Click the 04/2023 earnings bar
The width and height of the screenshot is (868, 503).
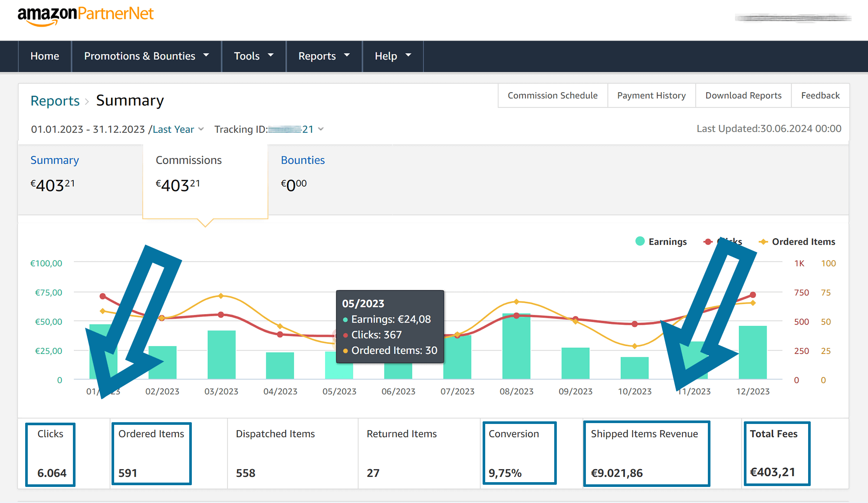(280, 365)
